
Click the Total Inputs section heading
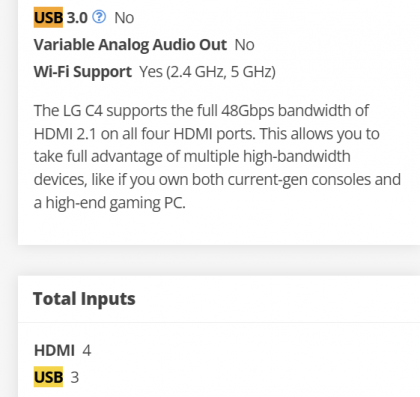click(84, 299)
